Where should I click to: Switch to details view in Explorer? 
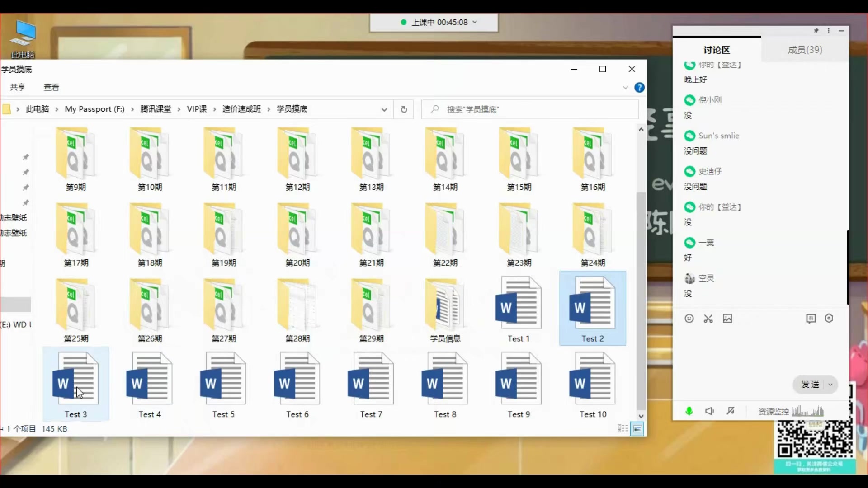click(x=623, y=428)
